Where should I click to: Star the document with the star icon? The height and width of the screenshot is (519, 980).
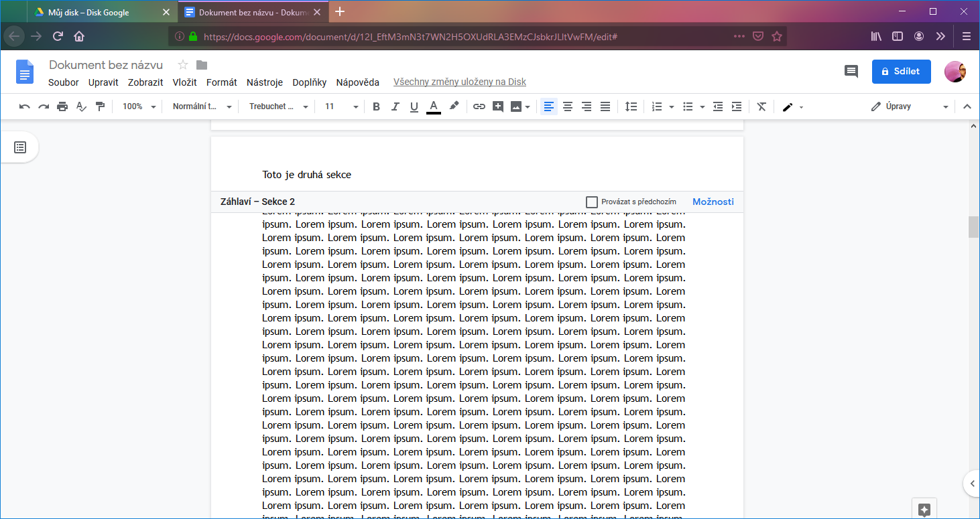tap(182, 65)
